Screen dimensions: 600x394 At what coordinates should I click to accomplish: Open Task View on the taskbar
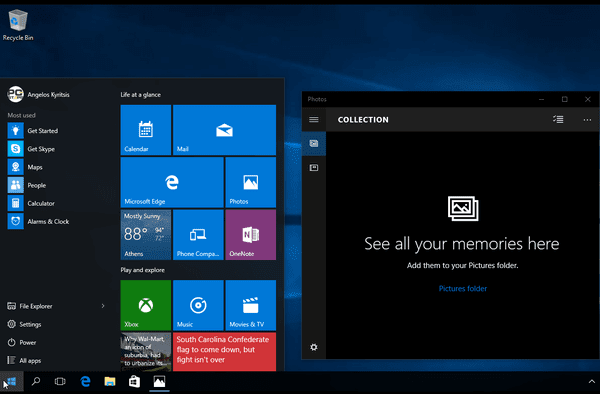coord(60,381)
